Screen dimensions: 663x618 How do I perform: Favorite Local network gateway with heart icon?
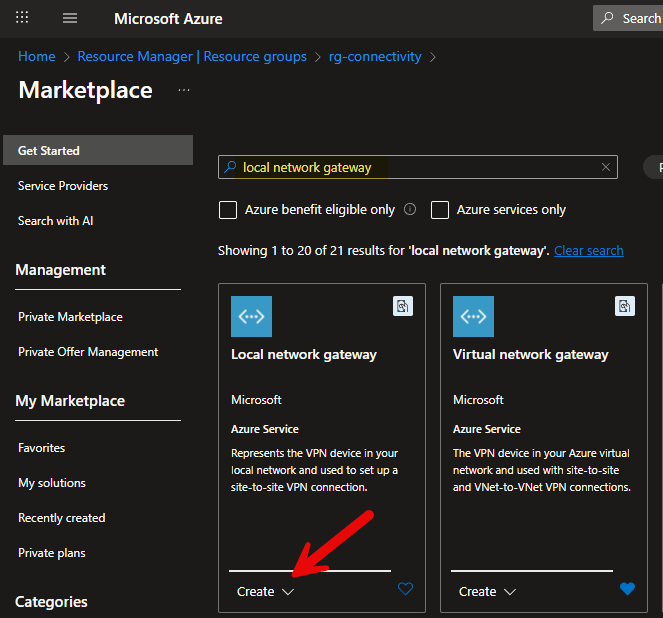405,589
